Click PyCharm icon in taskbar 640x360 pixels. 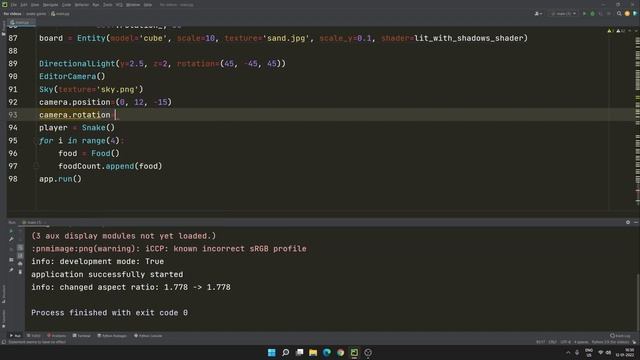[x=354, y=353]
